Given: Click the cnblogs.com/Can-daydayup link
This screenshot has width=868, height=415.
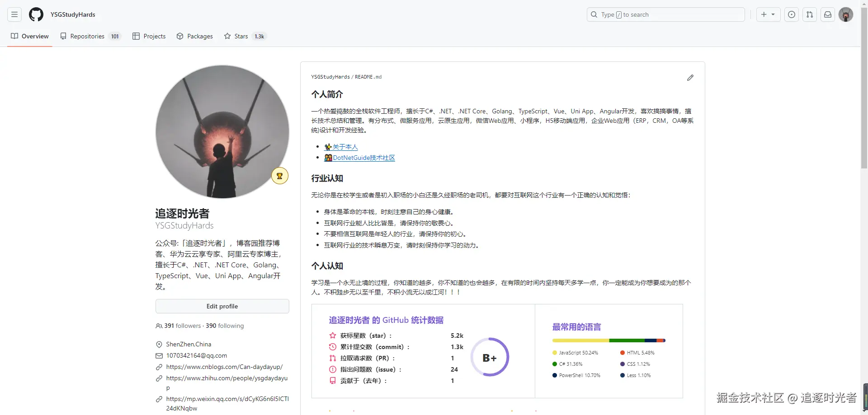Looking at the screenshot, I should point(224,367).
